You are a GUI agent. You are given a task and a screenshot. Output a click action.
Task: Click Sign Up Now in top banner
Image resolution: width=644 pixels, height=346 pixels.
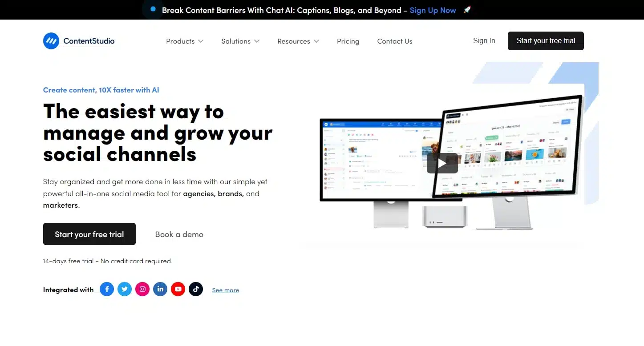pos(433,10)
